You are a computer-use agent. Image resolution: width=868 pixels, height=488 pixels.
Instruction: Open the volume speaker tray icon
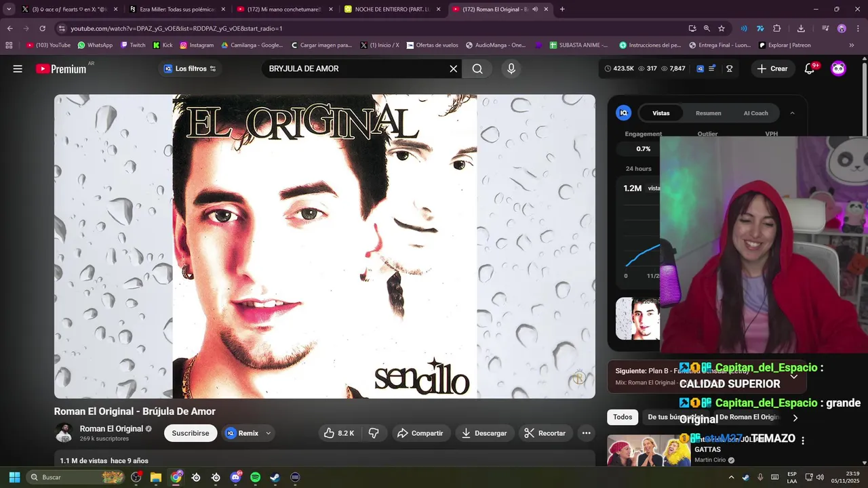[x=820, y=477]
